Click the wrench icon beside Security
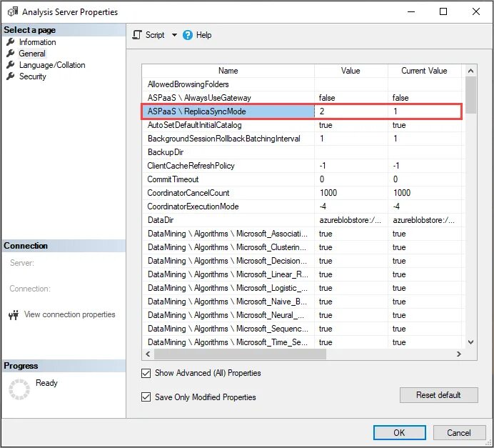This screenshot has height=448, width=494. [11, 76]
